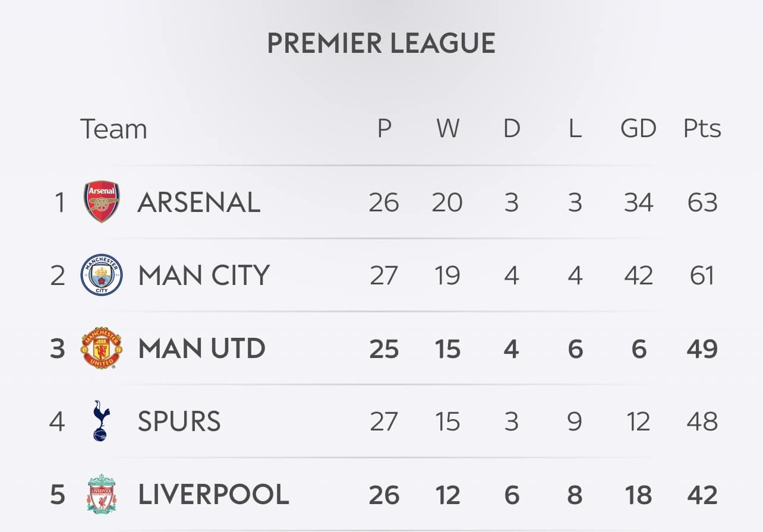The image size is (763, 532).
Task: Open the MAN CITY team name
Action: pos(204,275)
